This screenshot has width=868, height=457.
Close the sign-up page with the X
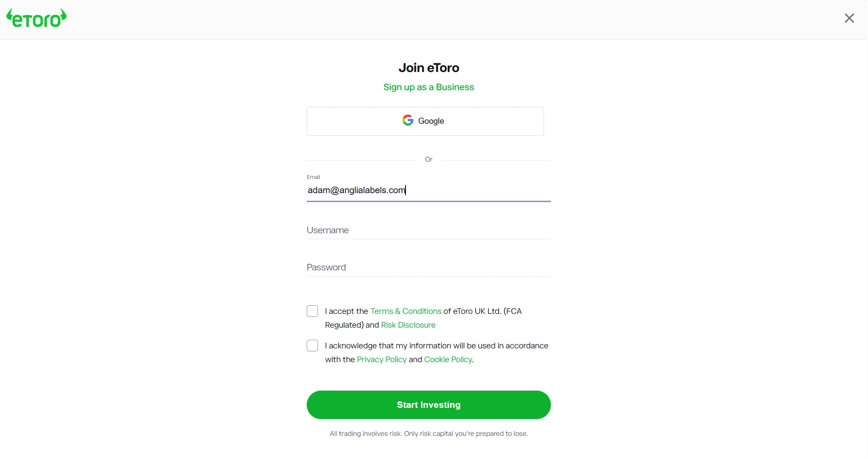(x=849, y=18)
